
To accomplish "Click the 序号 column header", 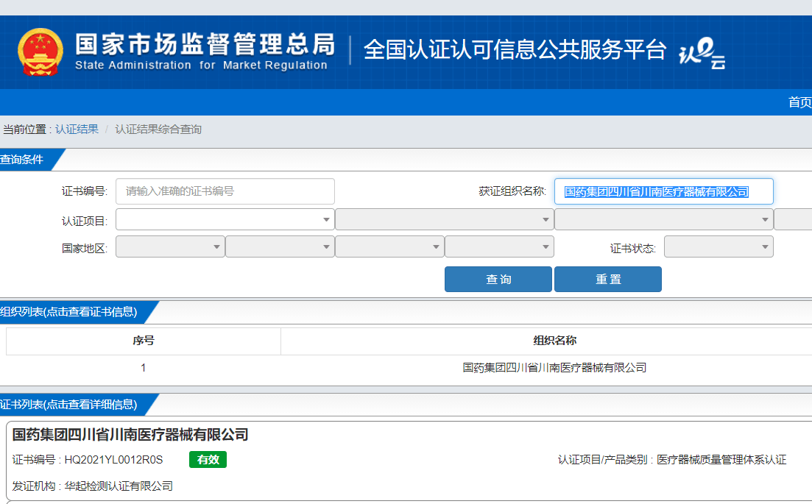I will tap(144, 341).
